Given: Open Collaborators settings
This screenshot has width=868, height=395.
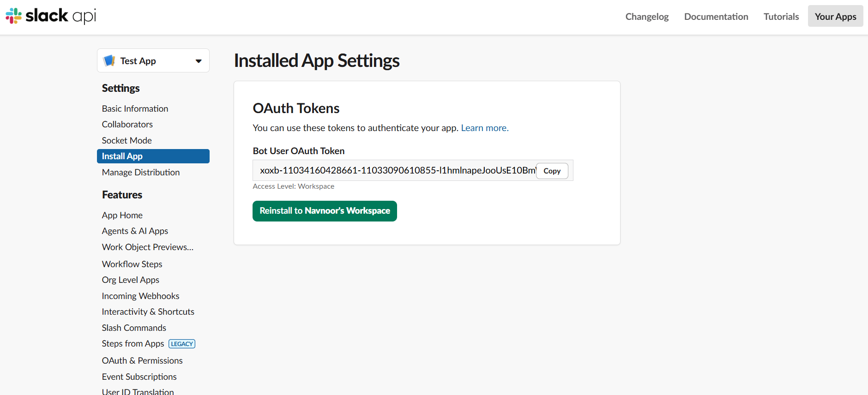Looking at the screenshot, I should click(x=127, y=124).
